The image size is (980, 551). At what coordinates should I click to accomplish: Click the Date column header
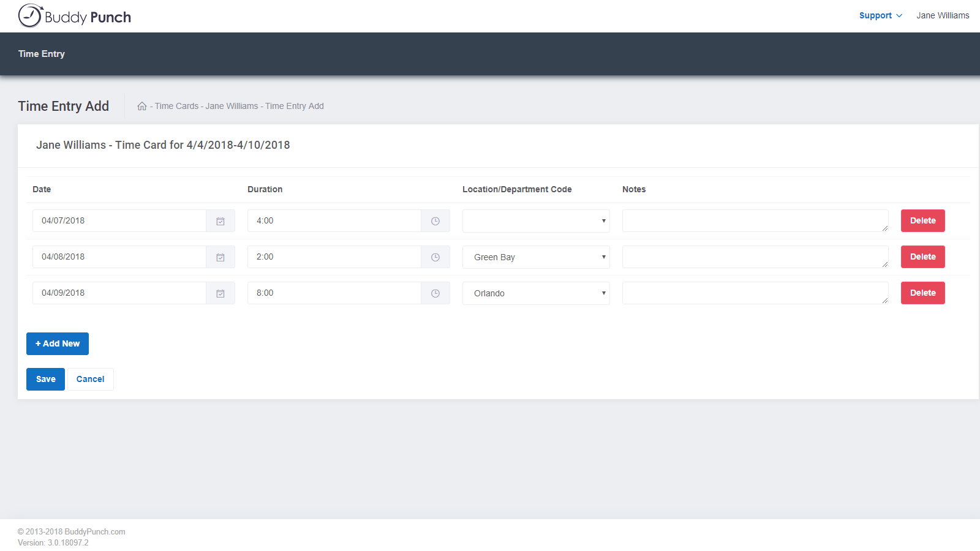coord(42,189)
